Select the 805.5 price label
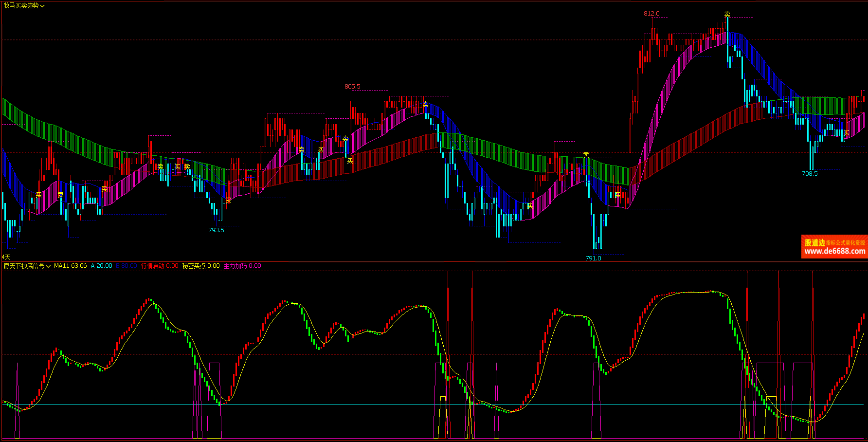 352,87
